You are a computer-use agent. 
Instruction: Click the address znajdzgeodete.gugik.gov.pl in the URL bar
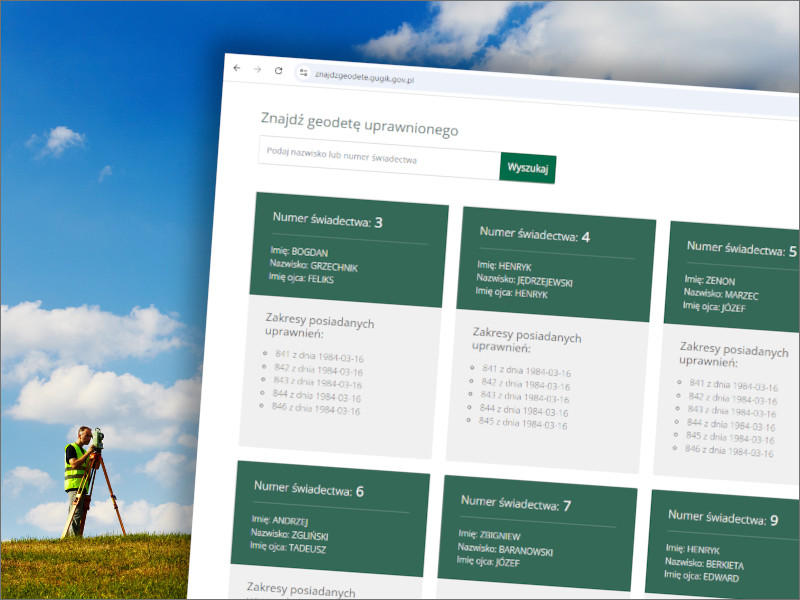tap(364, 77)
